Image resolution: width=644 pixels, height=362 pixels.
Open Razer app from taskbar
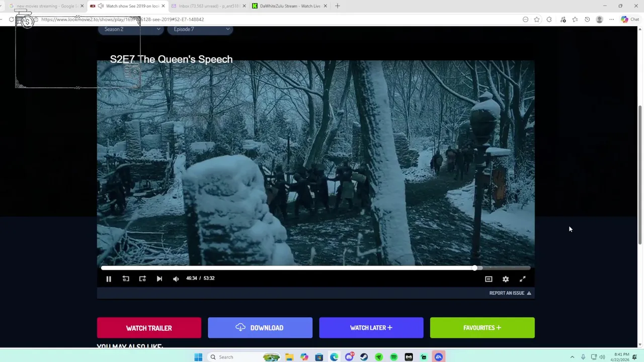[379, 357]
